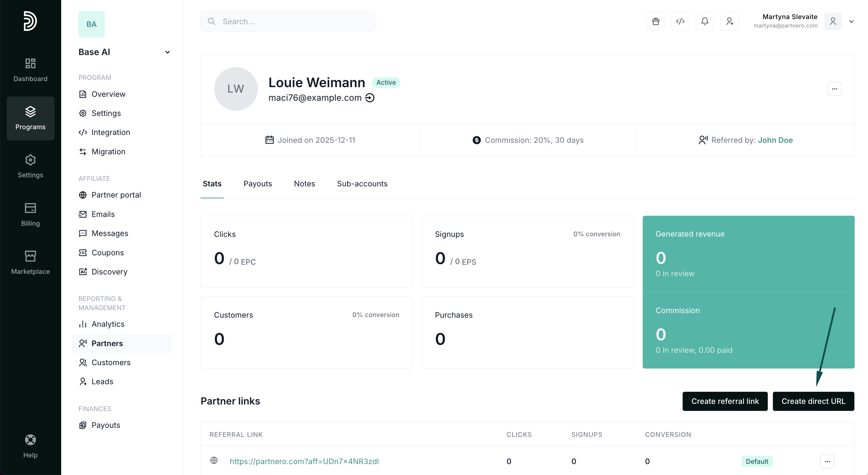
Task: Switch to the Sub-accounts tab
Action: (x=362, y=184)
